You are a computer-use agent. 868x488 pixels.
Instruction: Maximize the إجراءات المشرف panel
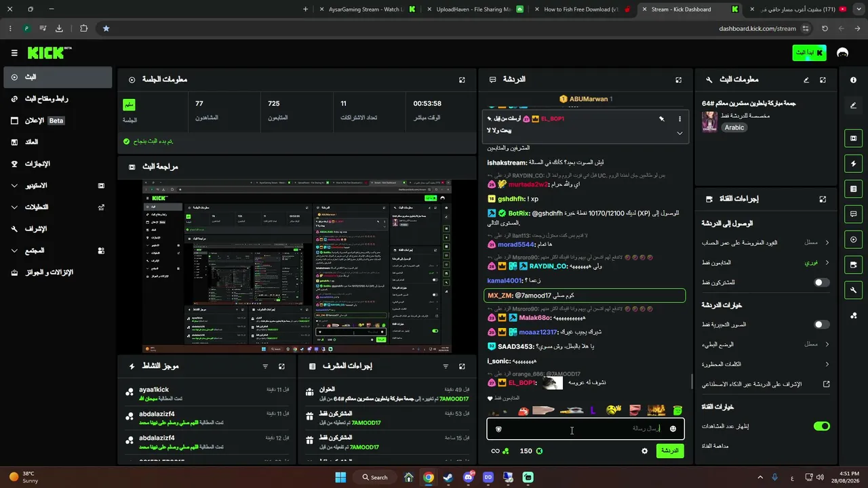click(x=462, y=367)
